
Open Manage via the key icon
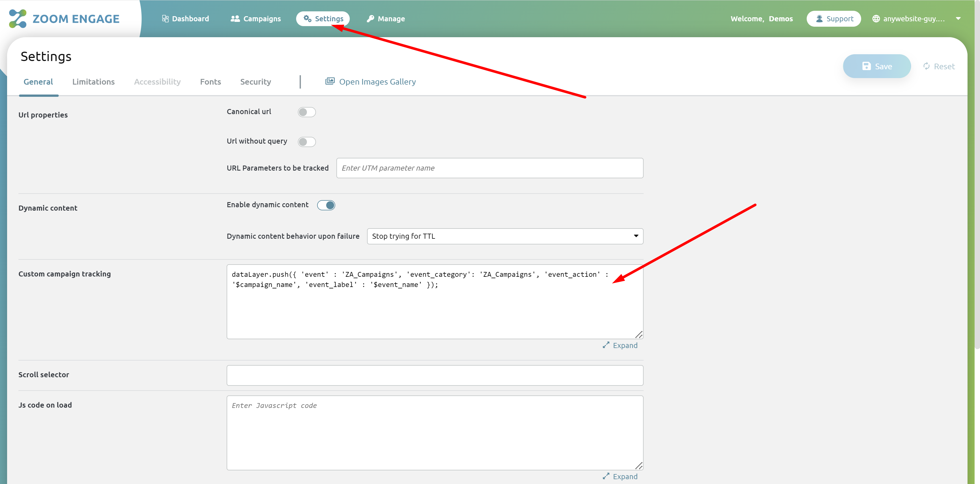370,18
